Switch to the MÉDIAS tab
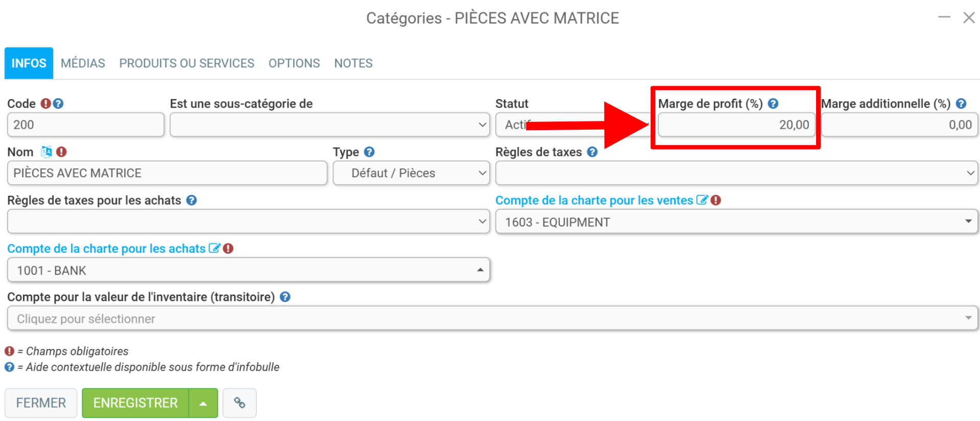 (83, 63)
